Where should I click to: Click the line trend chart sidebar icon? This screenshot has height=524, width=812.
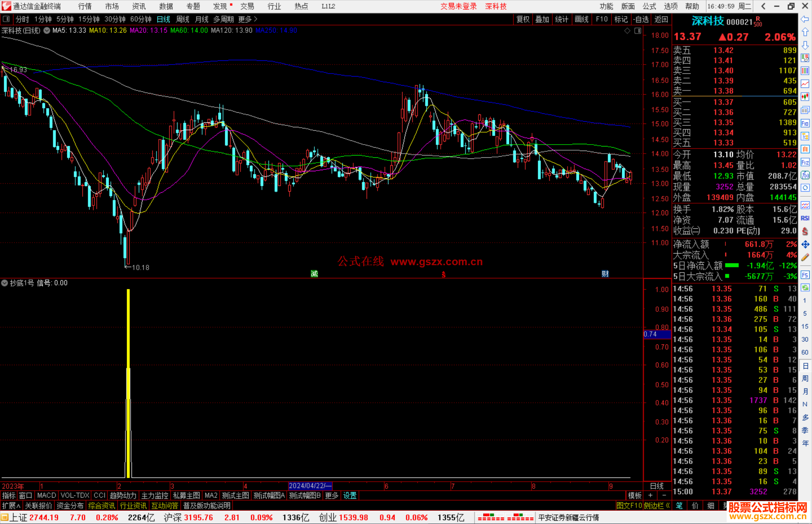pos(805,84)
